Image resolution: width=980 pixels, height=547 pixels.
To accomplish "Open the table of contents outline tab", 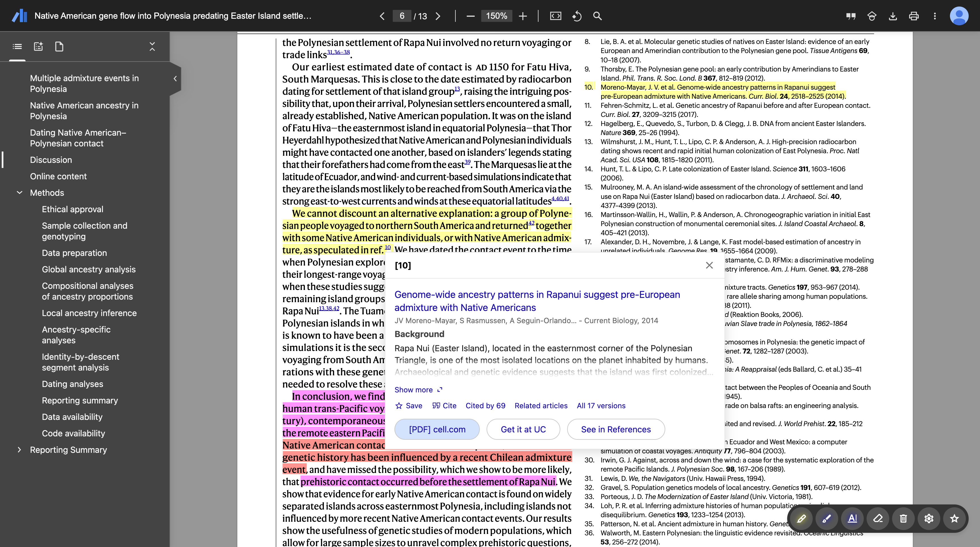I will 17,47.
